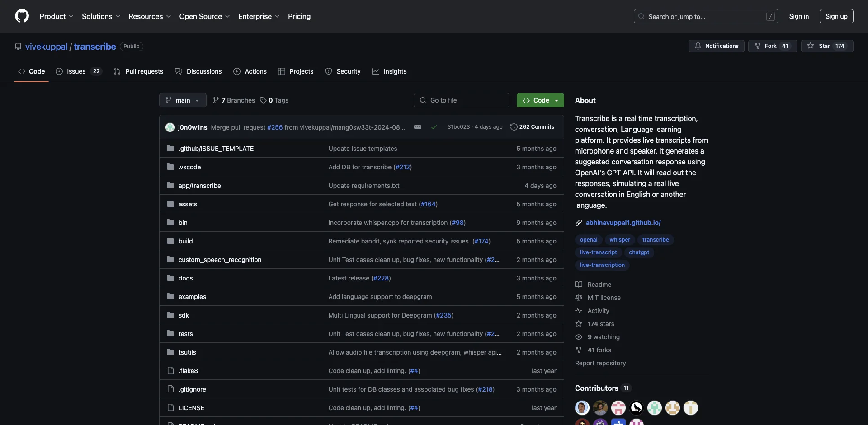Open the green Code dropdown

540,100
